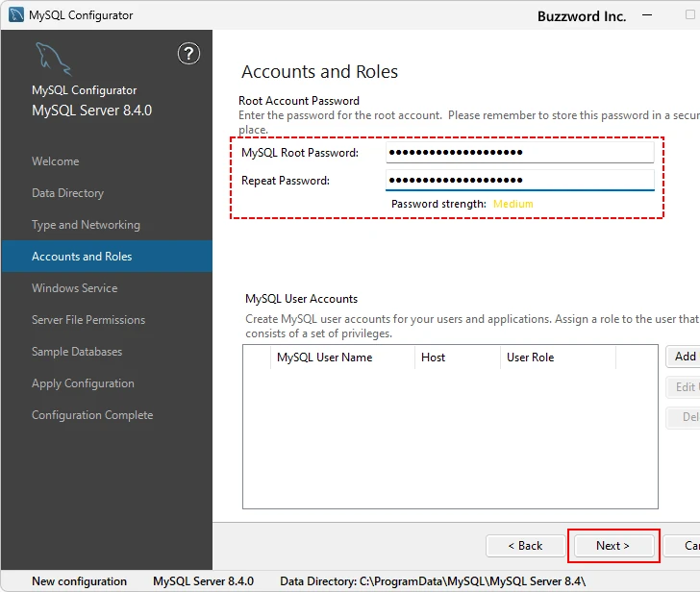Click the Medium password strength text
The height and width of the screenshot is (592, 700).
click(512, 204)
